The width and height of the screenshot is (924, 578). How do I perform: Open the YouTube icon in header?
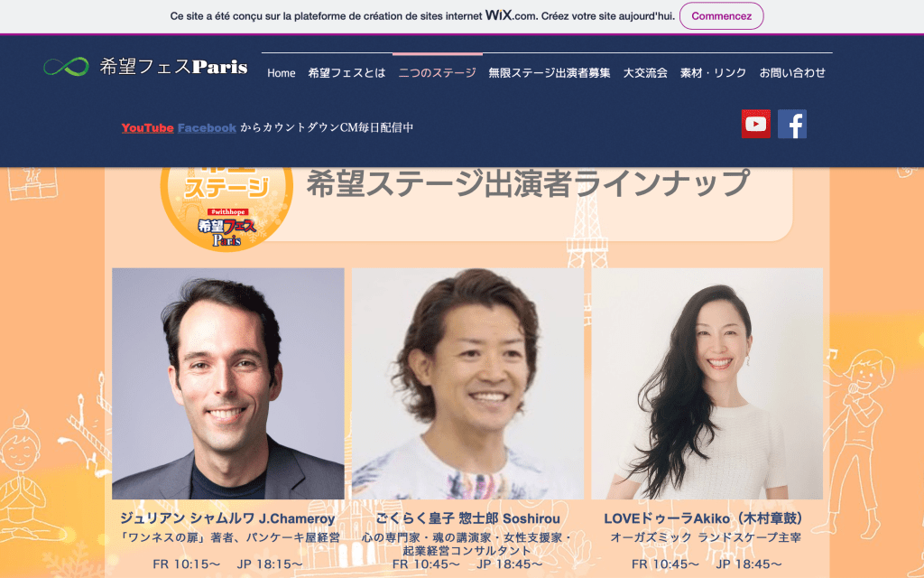(x=755, y=124)
